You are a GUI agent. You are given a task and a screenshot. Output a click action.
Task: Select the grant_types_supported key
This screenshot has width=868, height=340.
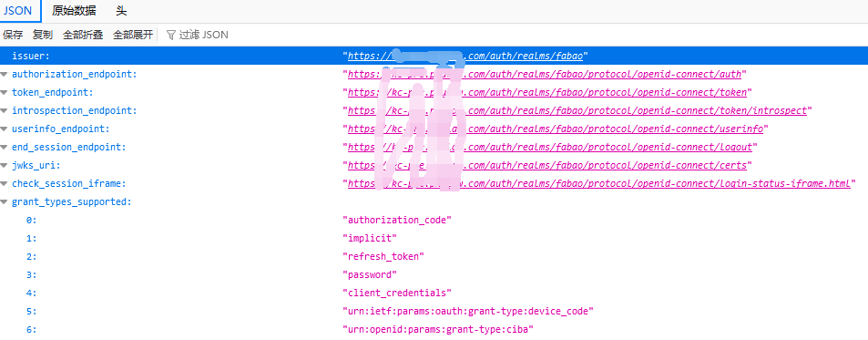click(71, 202)
